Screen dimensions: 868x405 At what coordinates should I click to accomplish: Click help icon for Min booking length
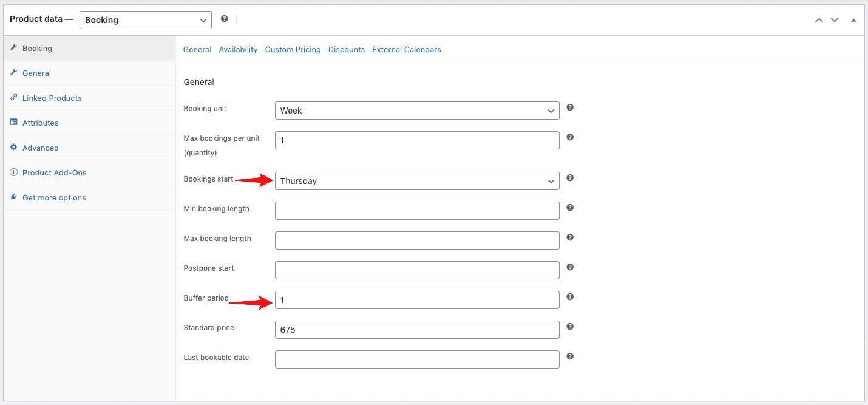570,208
